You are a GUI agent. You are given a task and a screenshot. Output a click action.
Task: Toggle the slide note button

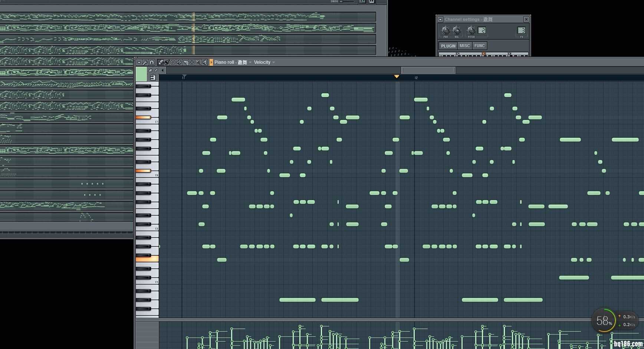[156, 70]
